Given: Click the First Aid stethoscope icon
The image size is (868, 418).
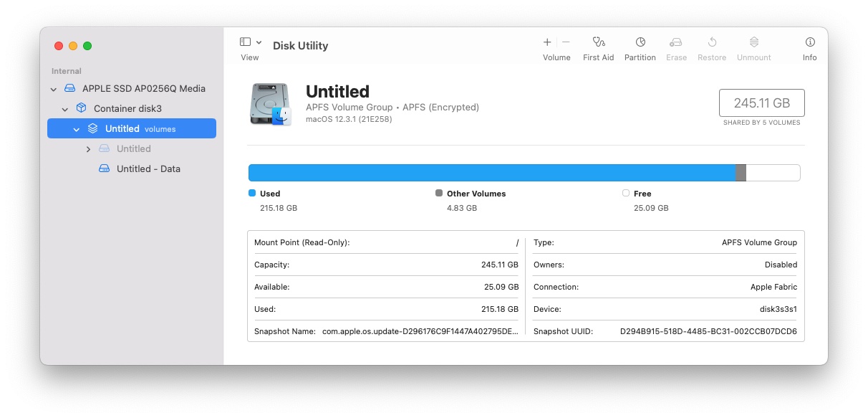Looking at the screenshot, I should tap(598, 43).
